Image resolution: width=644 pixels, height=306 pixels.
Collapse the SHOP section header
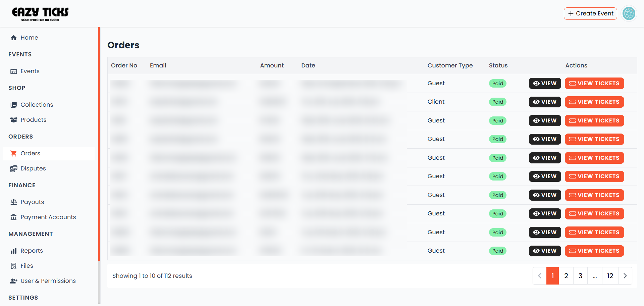click(17, 88)
